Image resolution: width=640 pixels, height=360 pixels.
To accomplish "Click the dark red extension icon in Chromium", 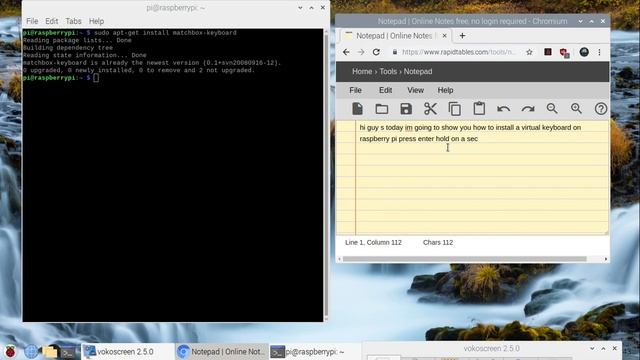I will pyautogui.click(x=548, y=51).
